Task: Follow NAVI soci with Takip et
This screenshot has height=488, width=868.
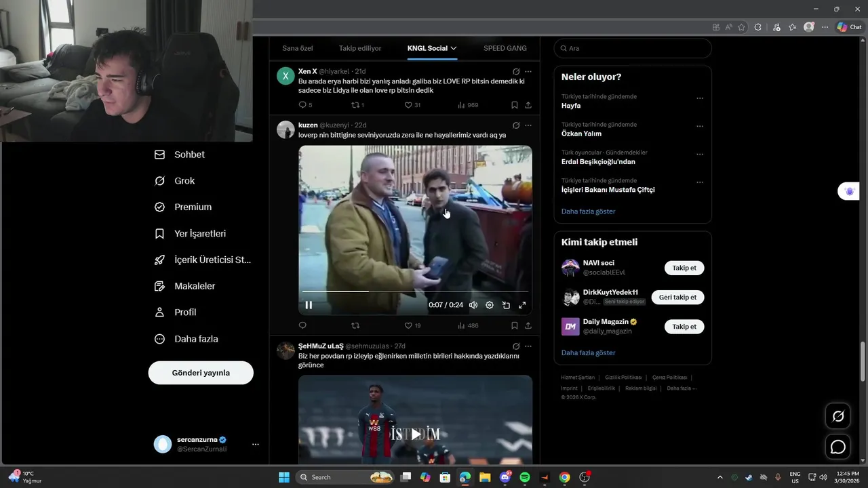Action: (684, 268)
